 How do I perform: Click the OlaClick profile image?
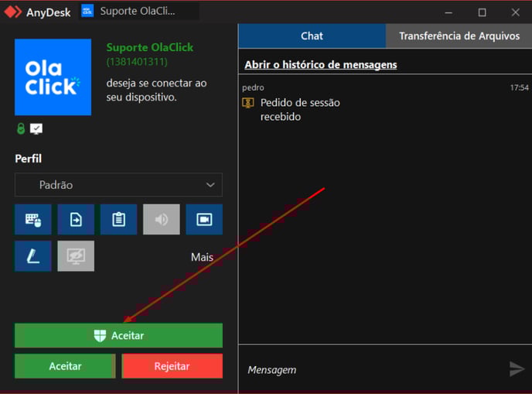[x=53, y=77]
